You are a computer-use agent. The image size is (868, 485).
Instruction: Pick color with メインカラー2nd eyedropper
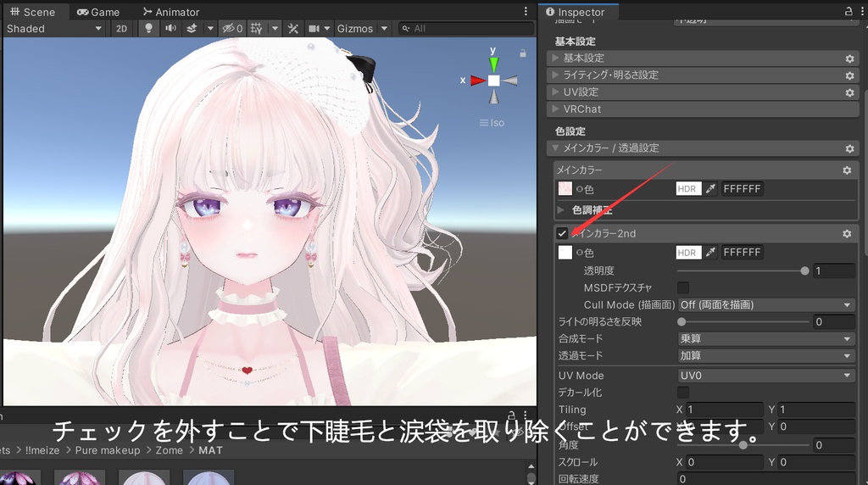pyautogui.click(x=710, y=253)
